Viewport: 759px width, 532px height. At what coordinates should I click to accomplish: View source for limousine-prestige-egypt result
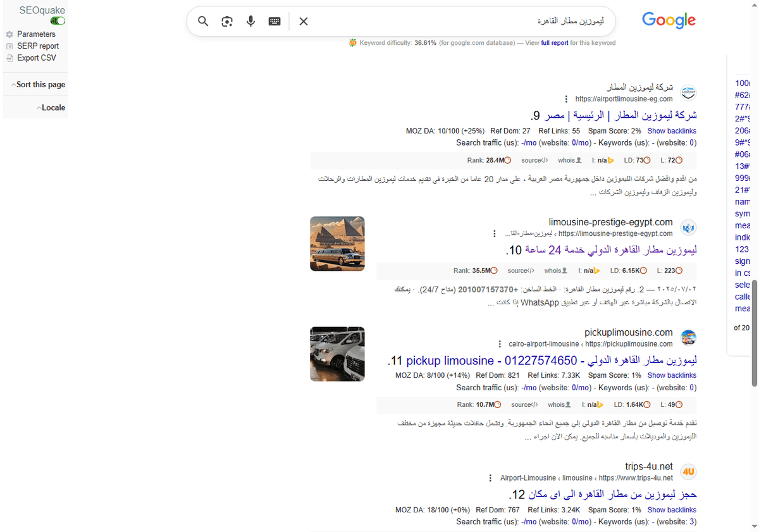(521, 271)
